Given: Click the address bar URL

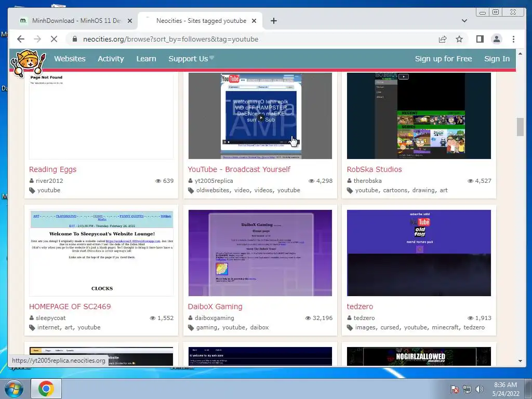Looking at the screenshot, I should click(170, 39).
